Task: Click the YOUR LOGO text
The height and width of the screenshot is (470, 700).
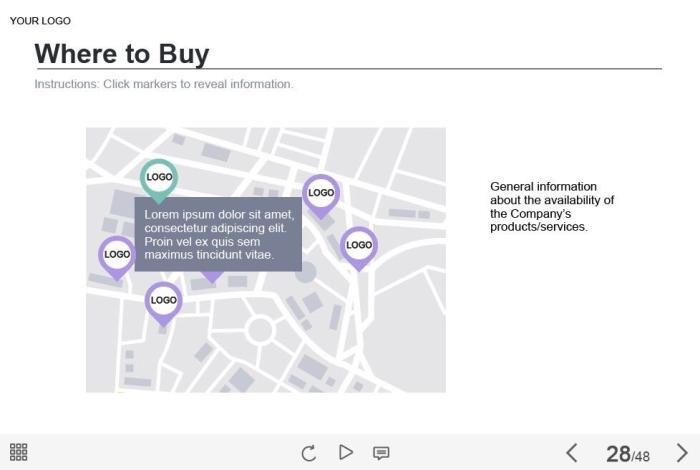Action: (x=40, y=21)
